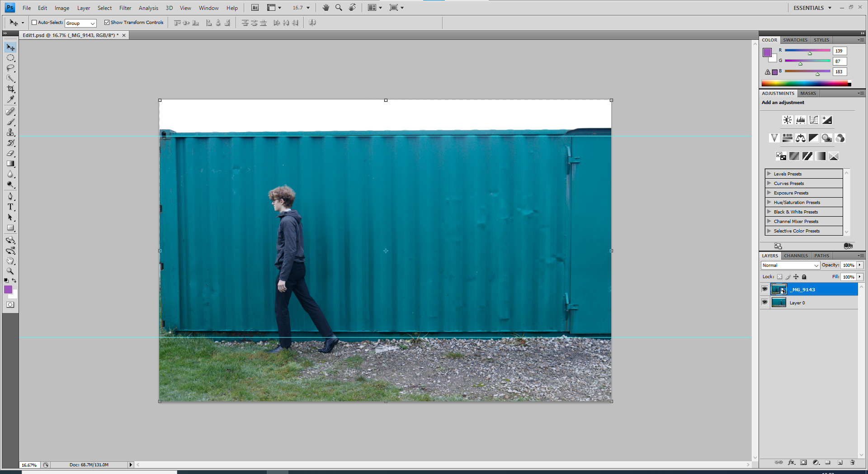868x474 pixels.
Task: Click the B value input field
Action: pyautogui.click(x=840, y=71)
